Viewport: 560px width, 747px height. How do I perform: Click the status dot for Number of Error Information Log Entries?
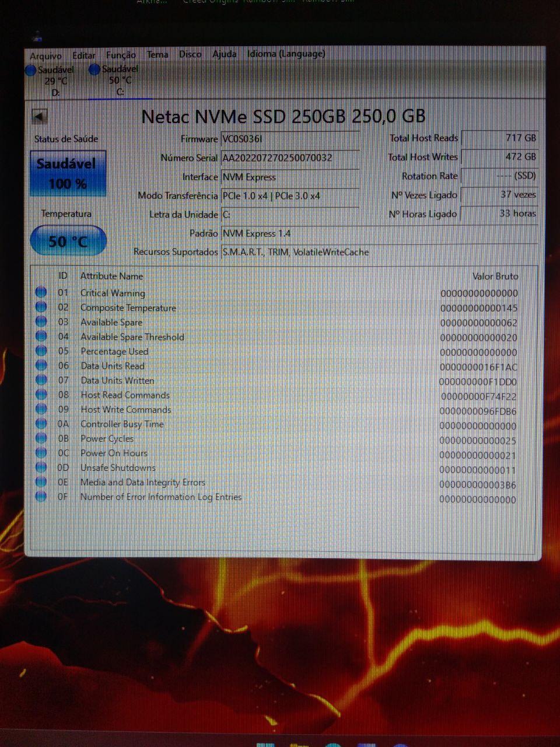41,497
